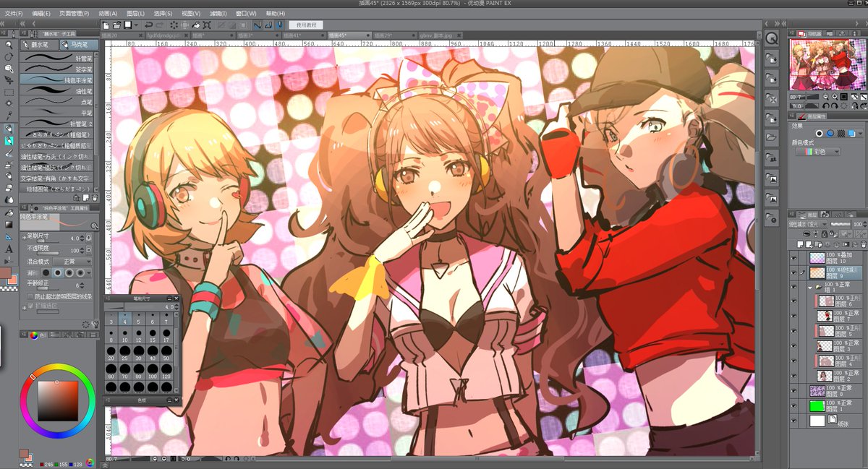Click the clear dotted-circle toolbar icon
The image size is (868, 469).
pos(174,25)
